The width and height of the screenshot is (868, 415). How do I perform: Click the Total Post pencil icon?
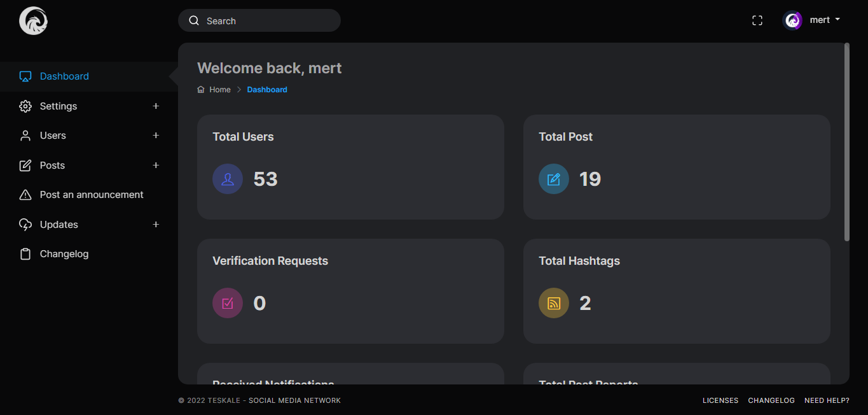pos(553,179)
